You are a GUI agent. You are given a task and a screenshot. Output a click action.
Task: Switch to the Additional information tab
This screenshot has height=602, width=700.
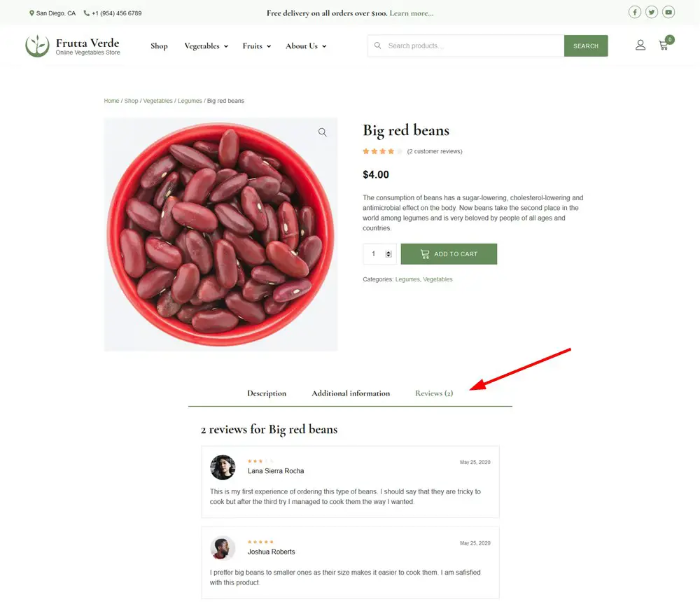(351, 393)
